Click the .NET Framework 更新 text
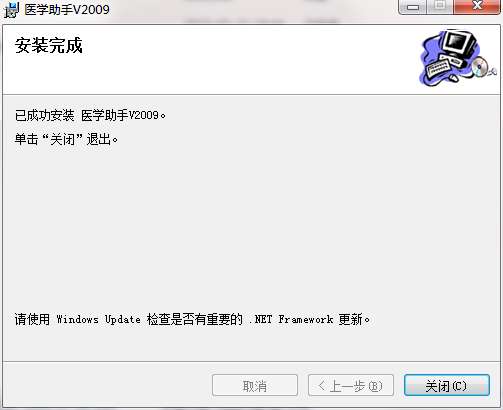The height and width of the screenshot is (410, 503). [309, 319]
